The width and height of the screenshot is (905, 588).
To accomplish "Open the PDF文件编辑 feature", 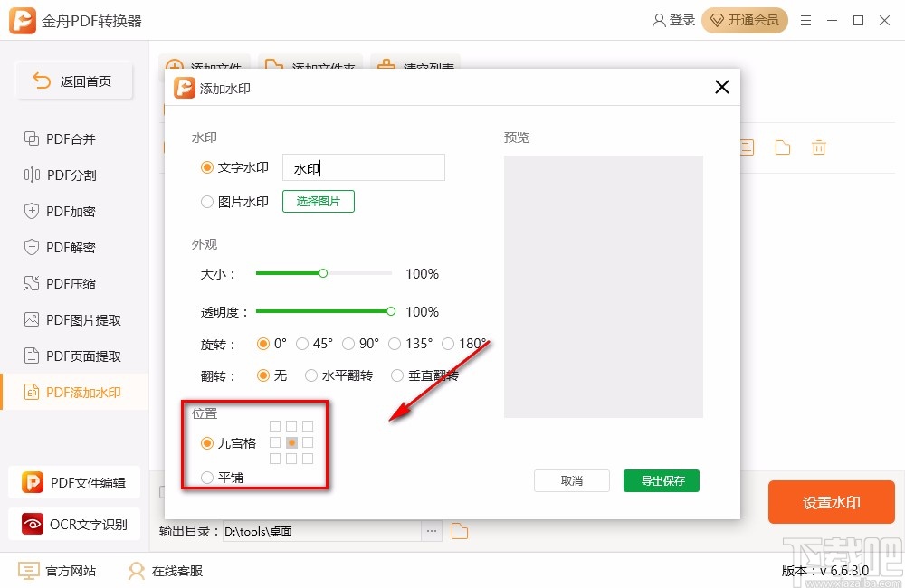I will [x=76, y=482].
